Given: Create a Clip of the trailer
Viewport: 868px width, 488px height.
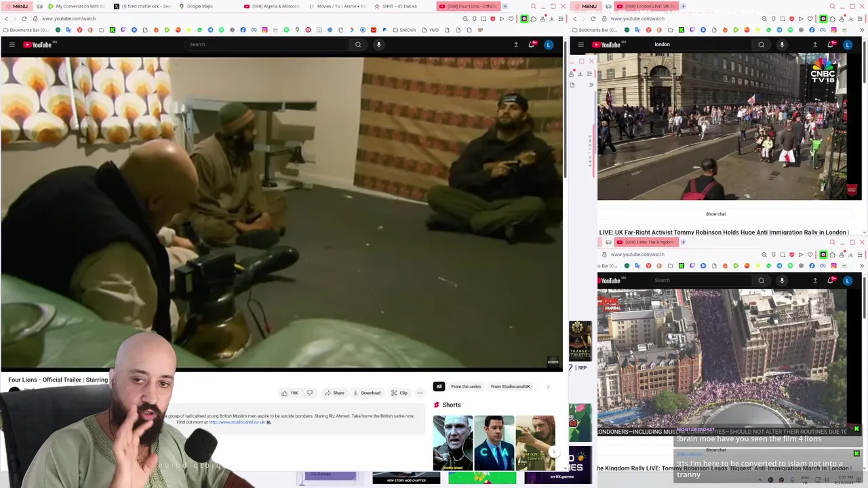Looking at the screenshot, I should pyautogui.click(x=399, y=393).
